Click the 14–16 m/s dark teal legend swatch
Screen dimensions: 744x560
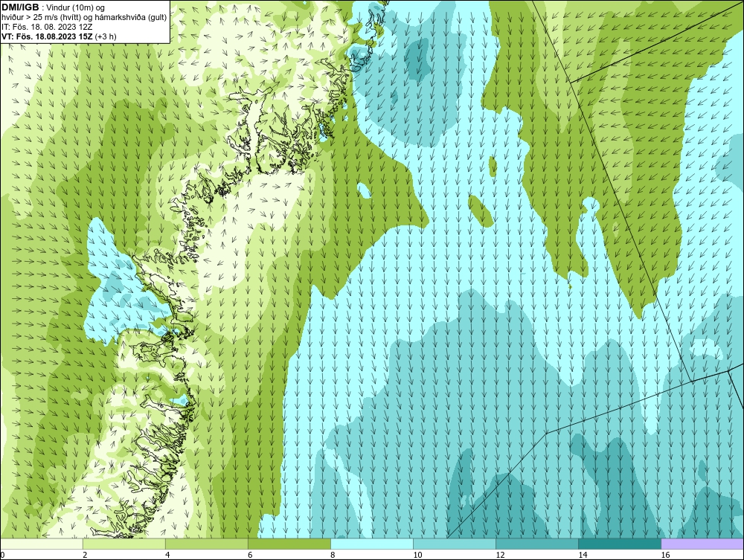click(620, 544)
